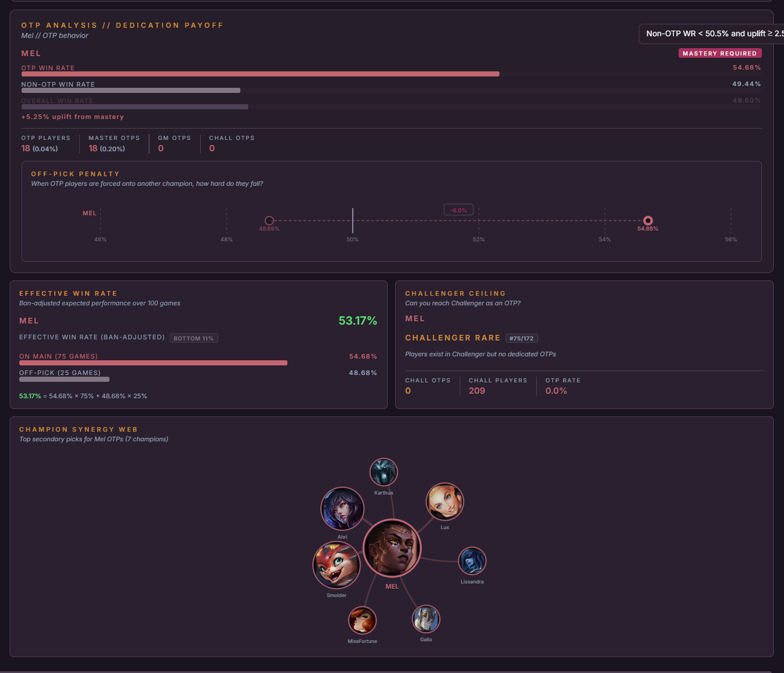Click the EFFECTIVE WIN RATE heading
784x673 pixels.
(x=68, y=293)
